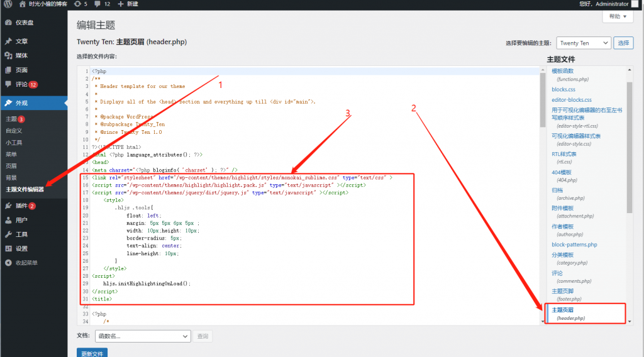Screen dimensions: 644x357
Task: Go to Themes submenu with 3 updates
Action: tap(15, 119)
